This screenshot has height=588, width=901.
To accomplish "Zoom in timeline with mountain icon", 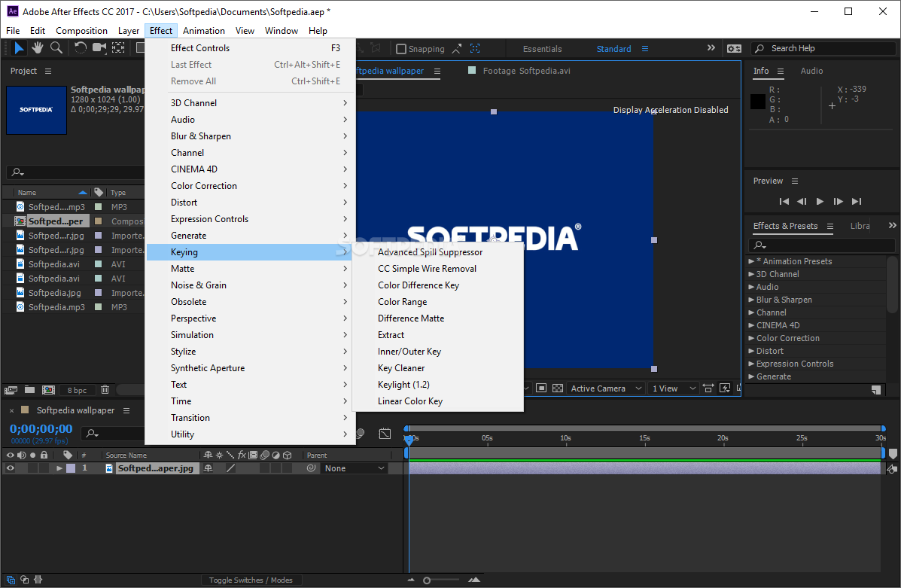I will (474, 580).
